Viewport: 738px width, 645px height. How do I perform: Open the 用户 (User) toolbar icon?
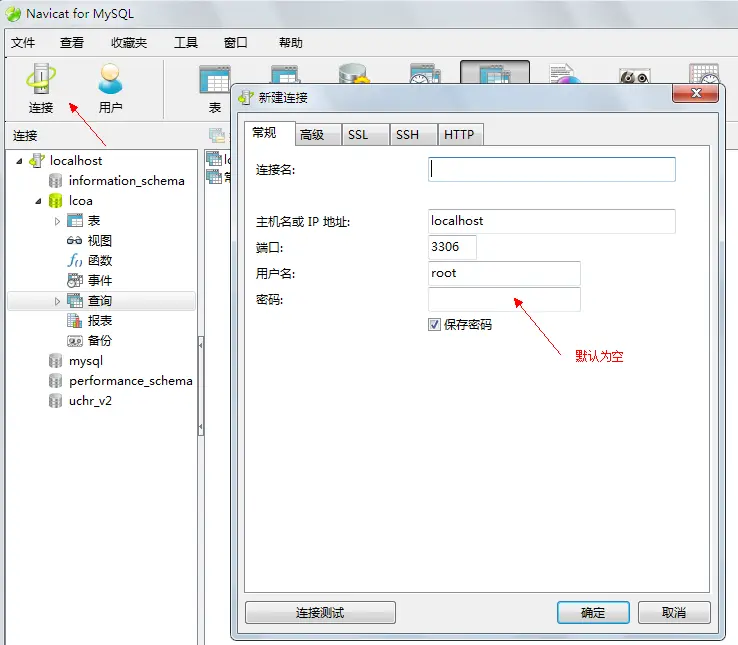[110, 89]
